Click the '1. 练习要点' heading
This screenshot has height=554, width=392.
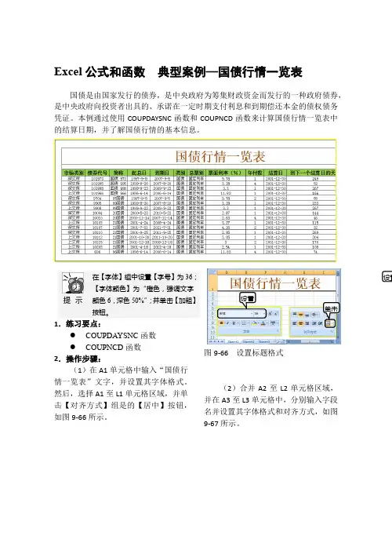point(78,324)
